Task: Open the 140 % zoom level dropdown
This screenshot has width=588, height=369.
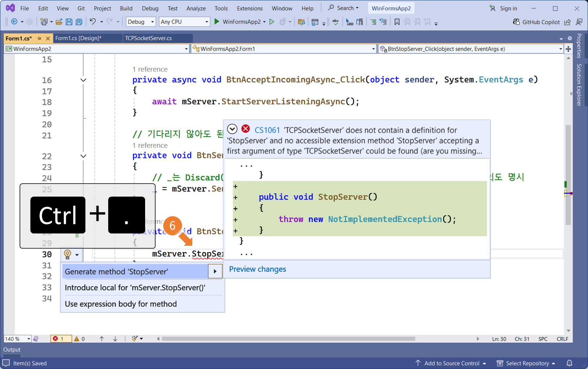Action: (x=17, y=339)
